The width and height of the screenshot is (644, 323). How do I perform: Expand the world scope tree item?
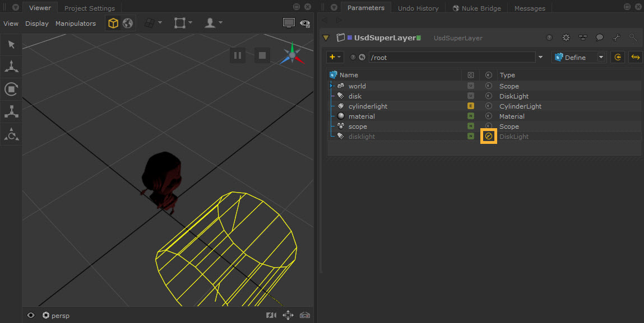point(332,86)
